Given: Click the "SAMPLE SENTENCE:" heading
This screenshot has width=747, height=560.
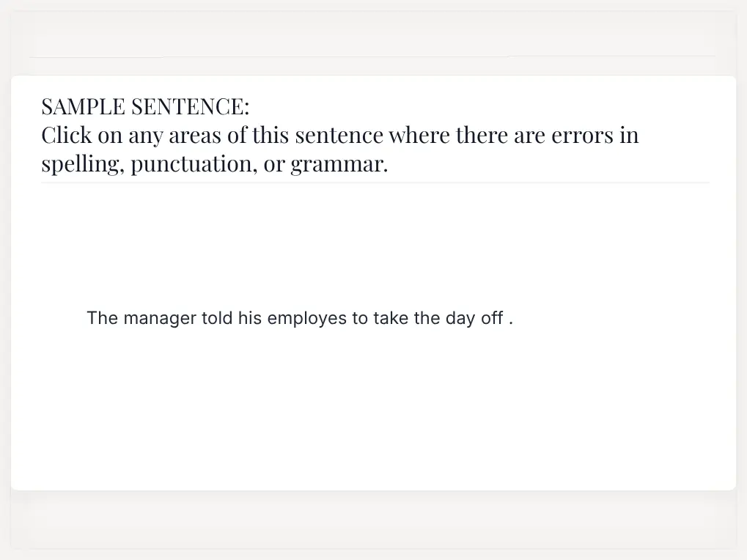Looking at the screenshot, I should click(x=145, y=106).
